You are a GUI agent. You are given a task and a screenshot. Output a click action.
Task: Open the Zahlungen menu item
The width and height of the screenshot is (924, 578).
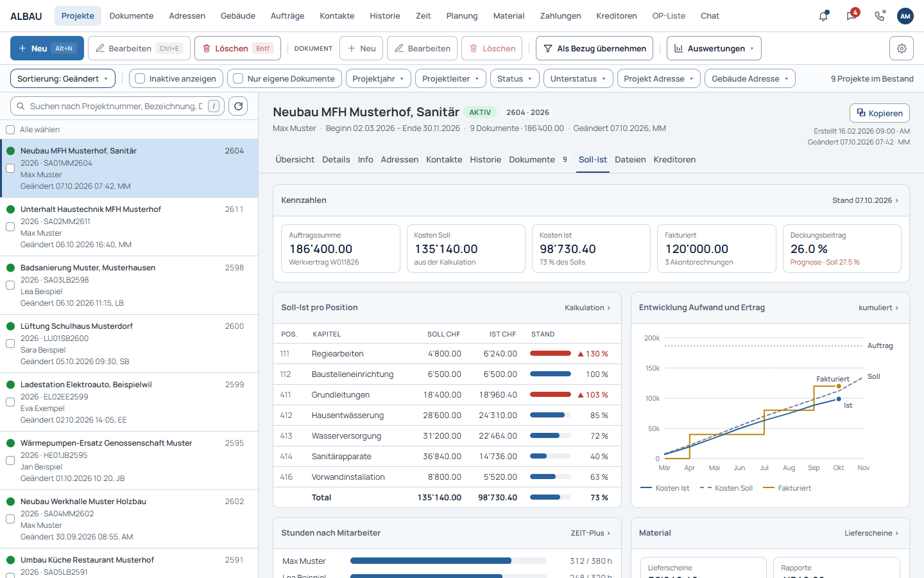point(560,16)
